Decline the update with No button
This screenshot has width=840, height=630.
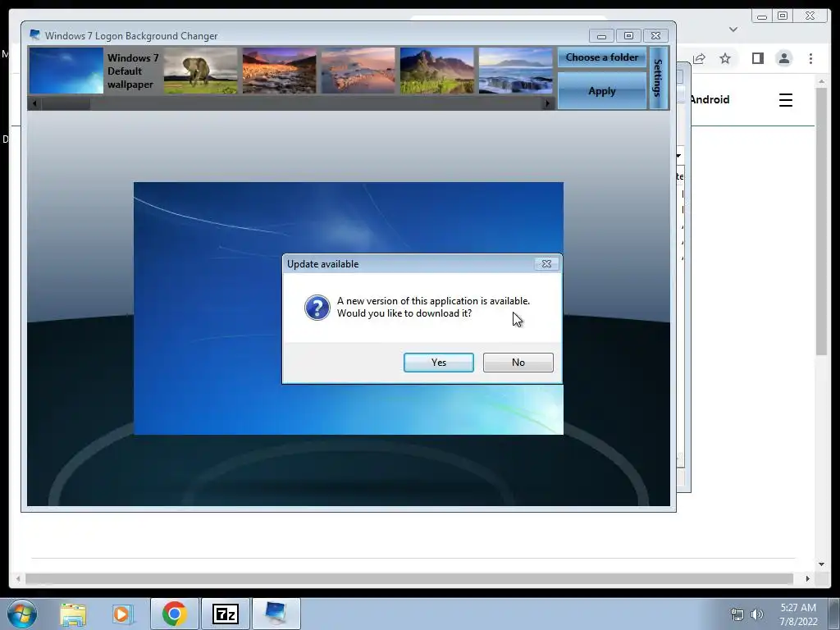pos(518,362)
